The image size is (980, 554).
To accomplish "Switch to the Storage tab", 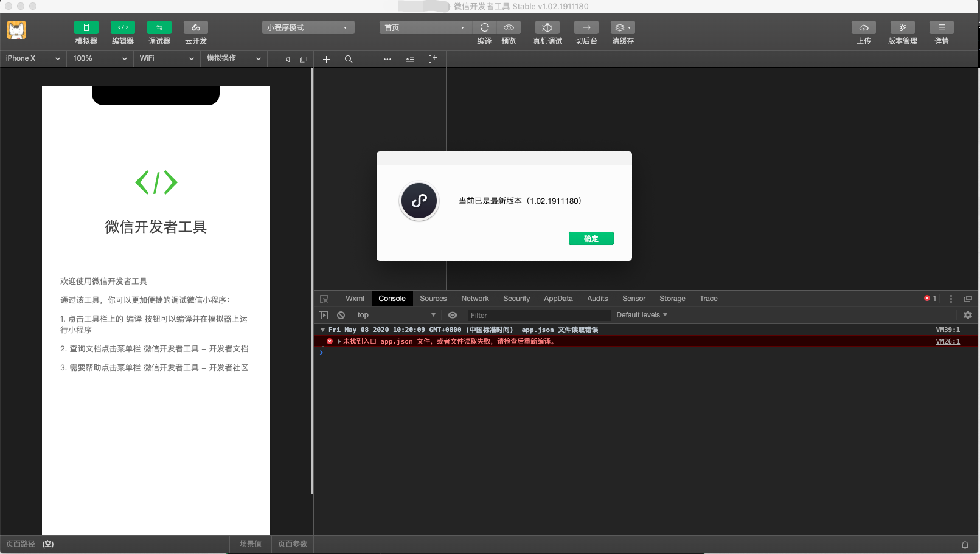I will 672,299.
